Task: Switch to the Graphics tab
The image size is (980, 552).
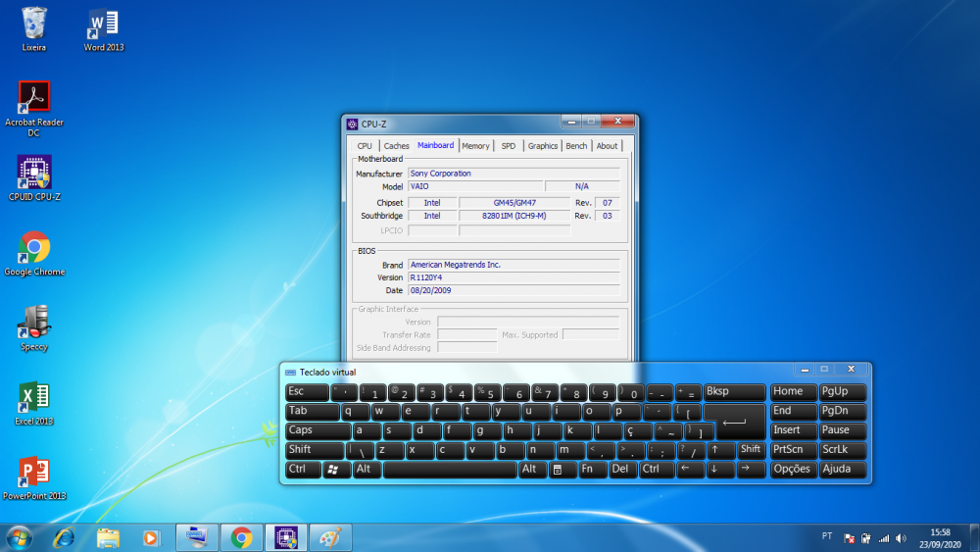Action: [x=543, y=146]
